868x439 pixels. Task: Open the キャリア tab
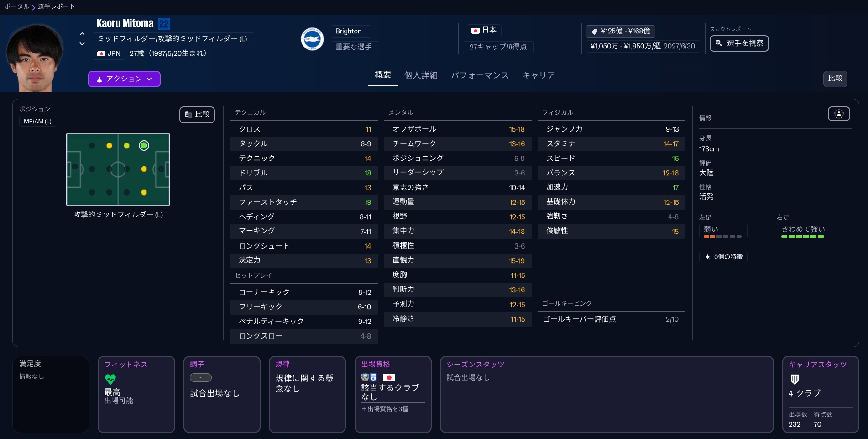(539, 75)
